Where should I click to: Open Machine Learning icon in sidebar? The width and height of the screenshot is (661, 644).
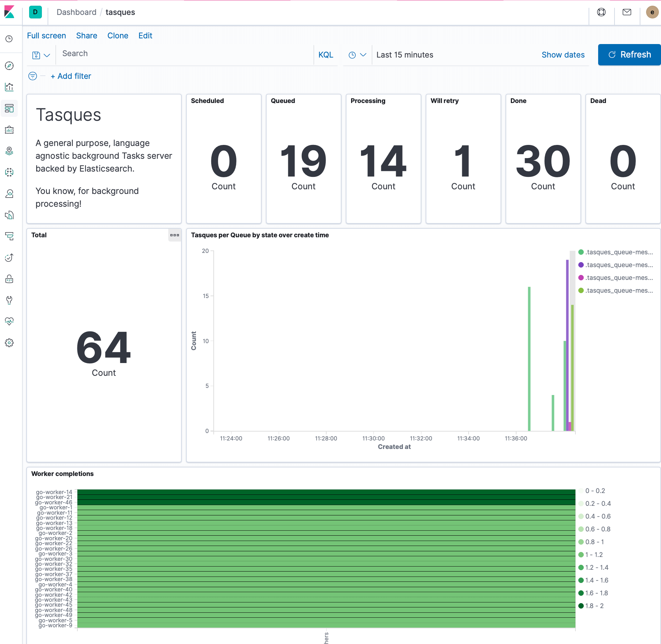click(x=9, y=172)
